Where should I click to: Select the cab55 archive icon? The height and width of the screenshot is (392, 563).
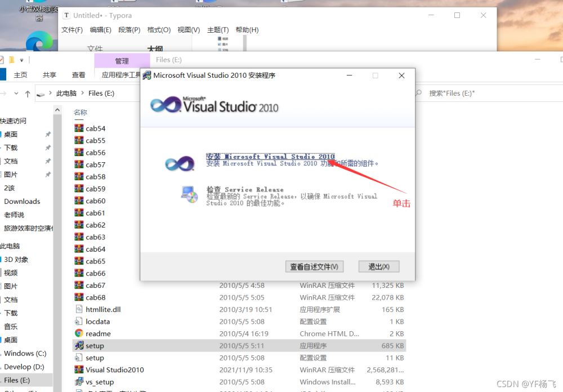(x=79, y=140)
